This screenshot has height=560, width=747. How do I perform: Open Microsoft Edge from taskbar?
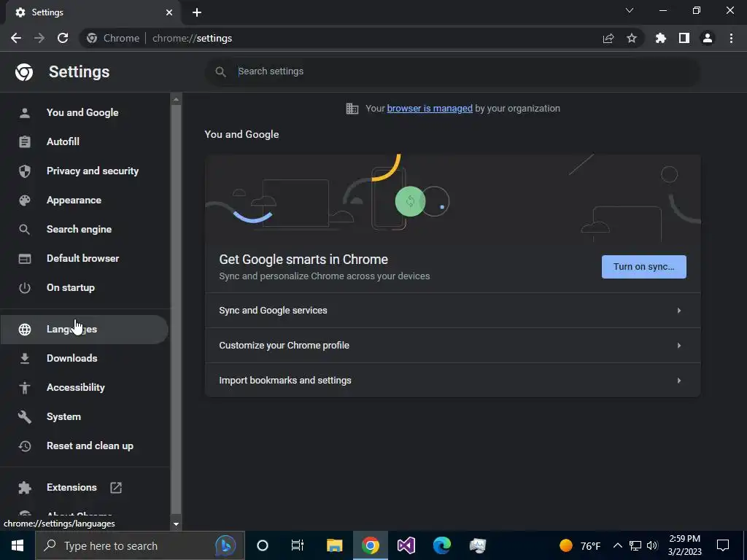click(x=442, y=545)
